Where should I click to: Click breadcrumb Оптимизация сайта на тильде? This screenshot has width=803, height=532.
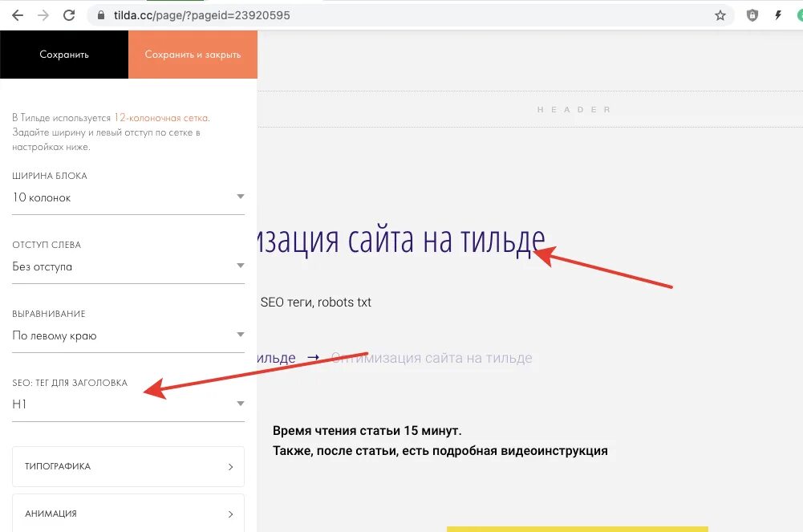tap(432, 358)
